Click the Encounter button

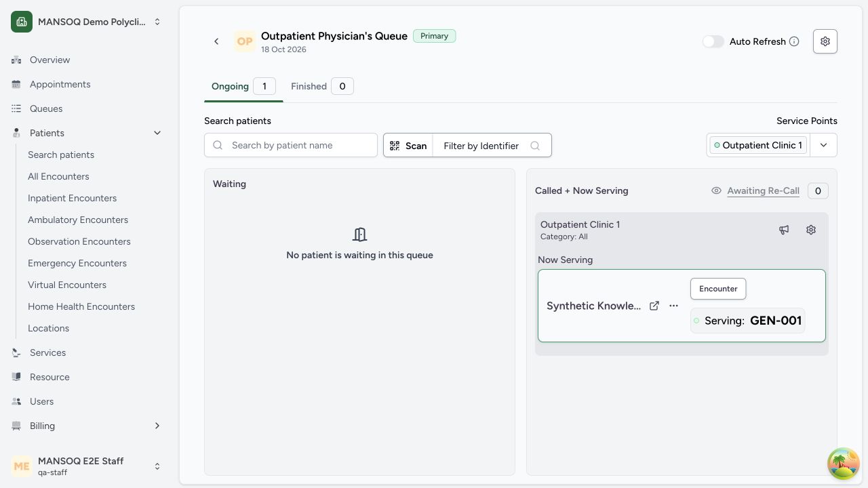[718, 289]
